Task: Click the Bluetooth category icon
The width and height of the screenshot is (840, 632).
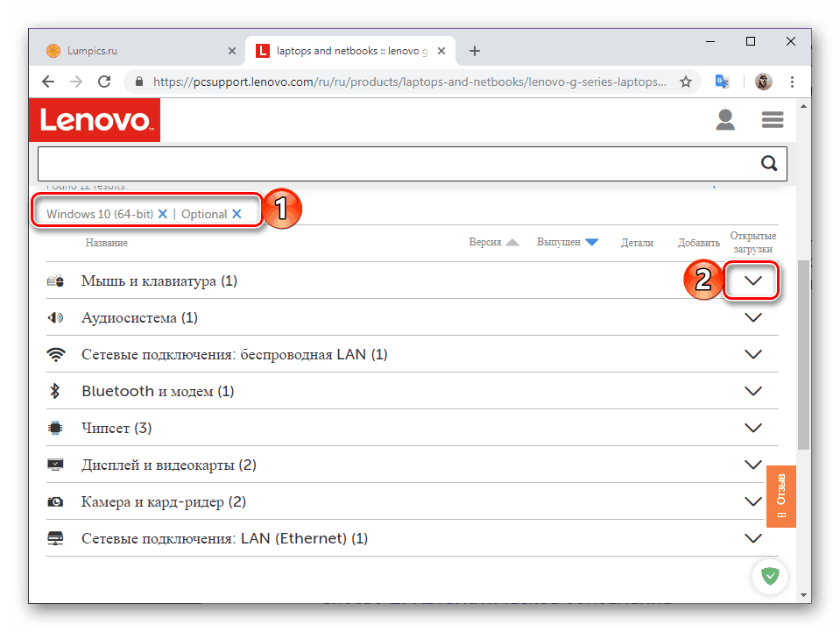Action: point(54,391)
